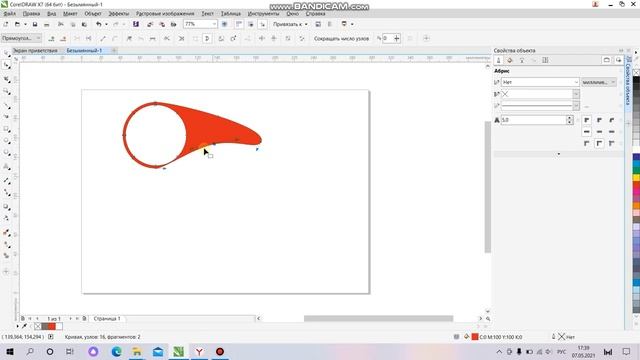Select the Transparency tool in the toolbox
Viewport: 640px width, 360px height.
7,218
